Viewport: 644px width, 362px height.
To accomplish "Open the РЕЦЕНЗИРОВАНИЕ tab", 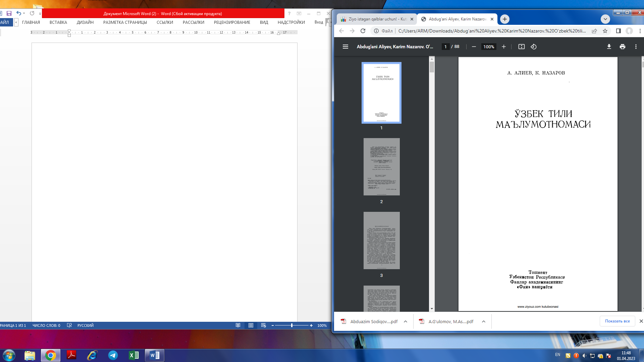I will 232,22.
